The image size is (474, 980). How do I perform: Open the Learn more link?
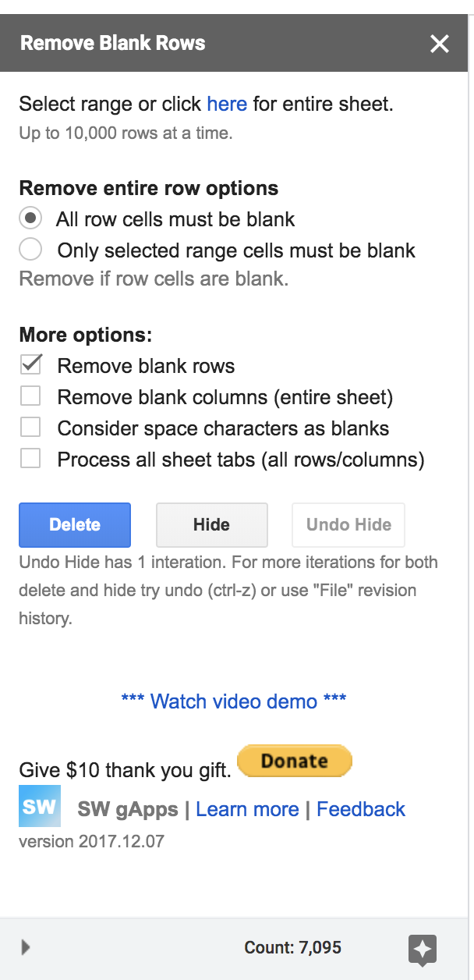point(247,809)
